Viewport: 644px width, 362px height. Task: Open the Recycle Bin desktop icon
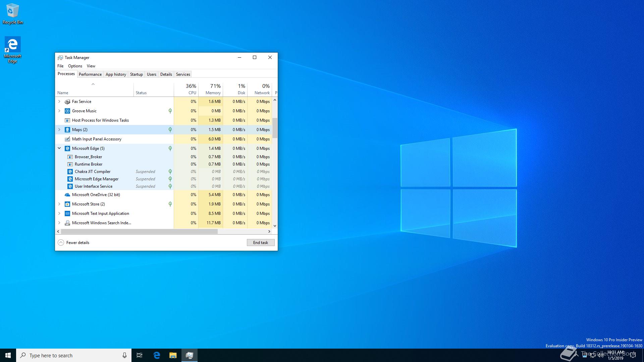[13, 14]
